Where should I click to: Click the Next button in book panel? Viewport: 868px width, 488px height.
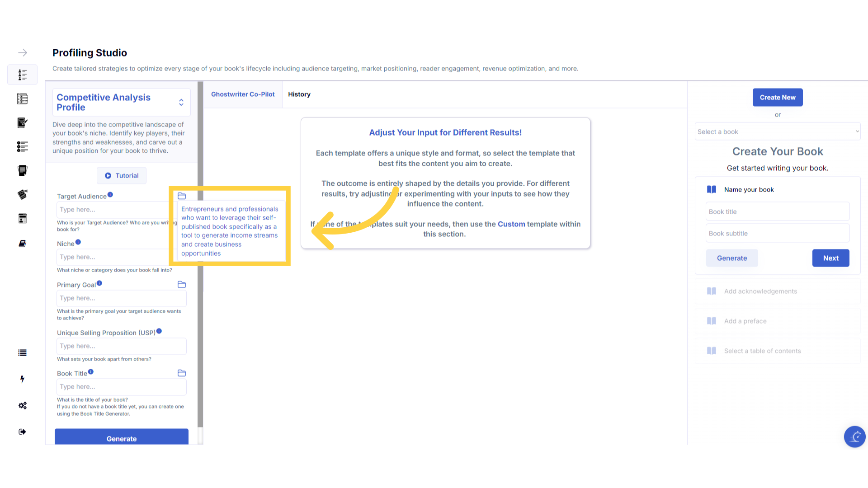[x=830, y=258]
